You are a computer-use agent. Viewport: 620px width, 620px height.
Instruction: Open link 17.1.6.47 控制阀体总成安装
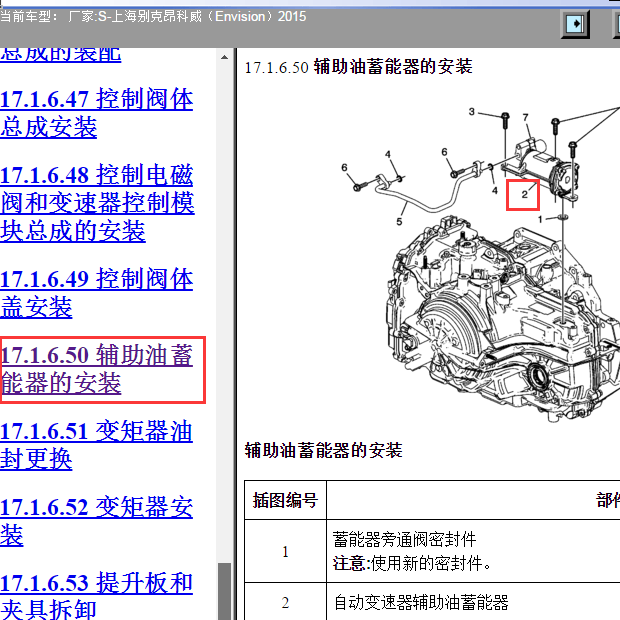(96, 113)
